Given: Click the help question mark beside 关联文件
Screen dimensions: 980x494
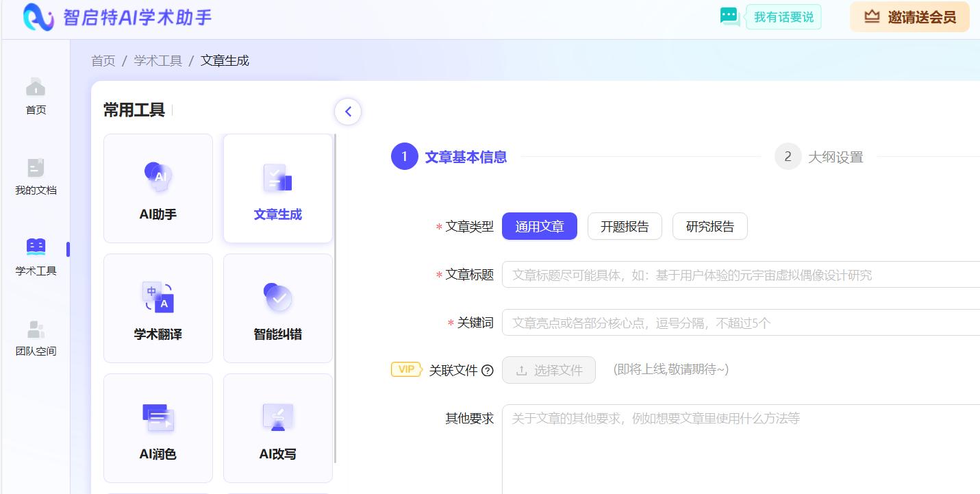Looking at the screenshot, I should 488,371.
